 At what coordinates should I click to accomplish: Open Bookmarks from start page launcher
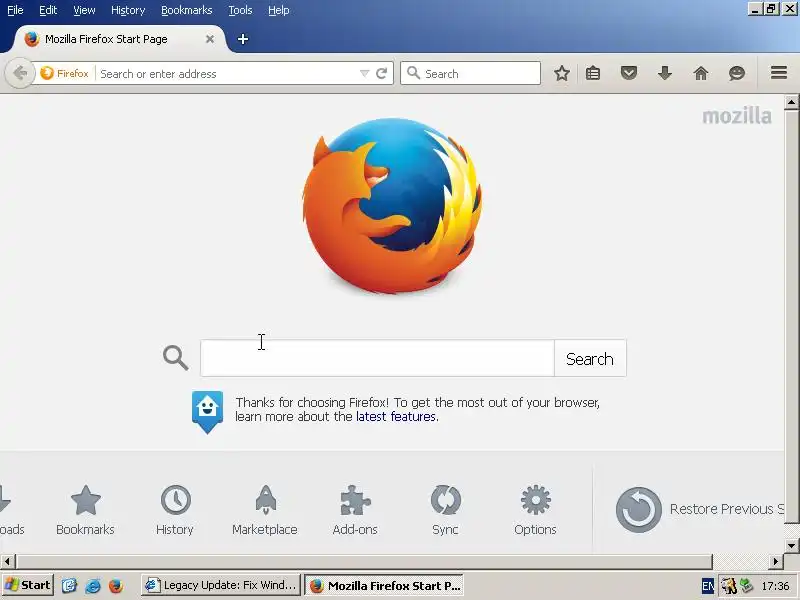pos(85,510)
